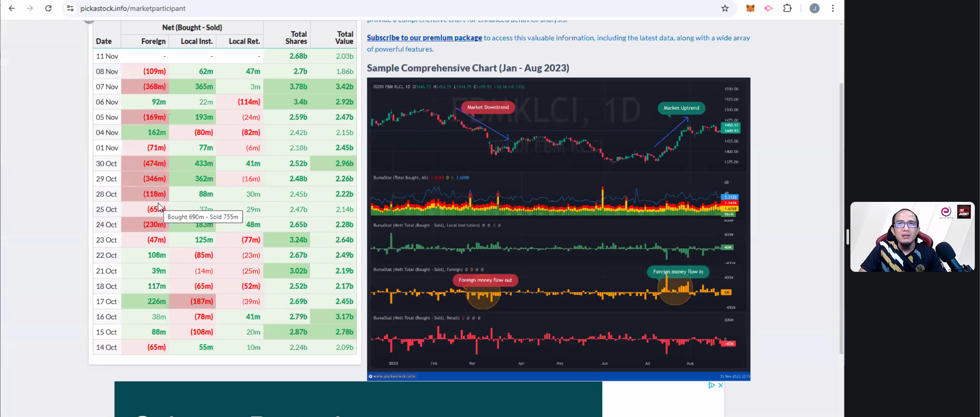The width and height of the screenshot is (980, 417).
Task: Click the page vertical scrollbar
Action: click(841, 217)
